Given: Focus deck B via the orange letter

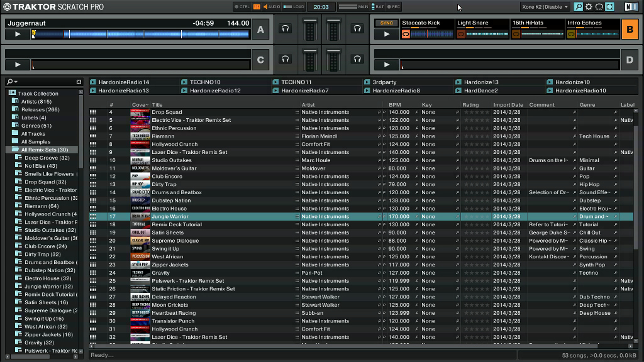Looking at the screenshot, I should (630, 30).
